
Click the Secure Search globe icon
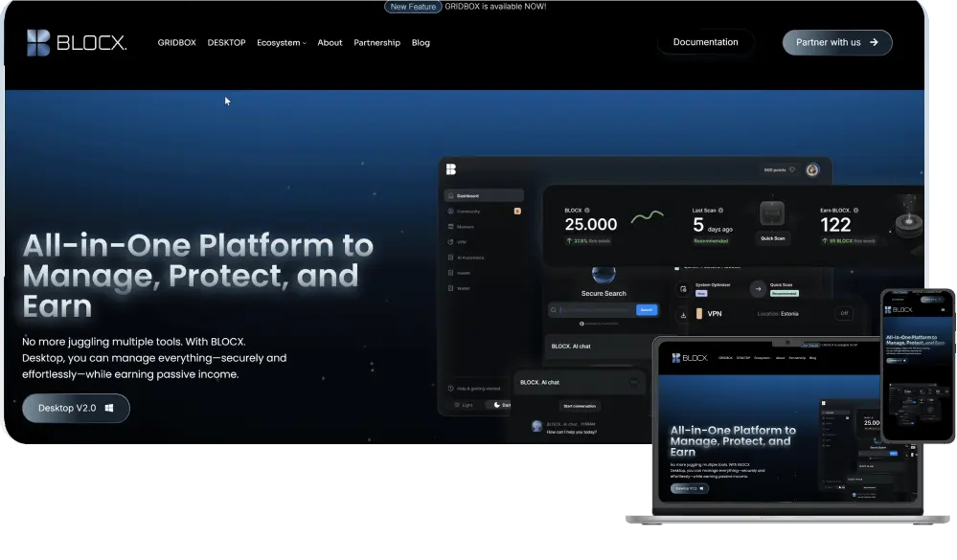[x=604, y=275]
